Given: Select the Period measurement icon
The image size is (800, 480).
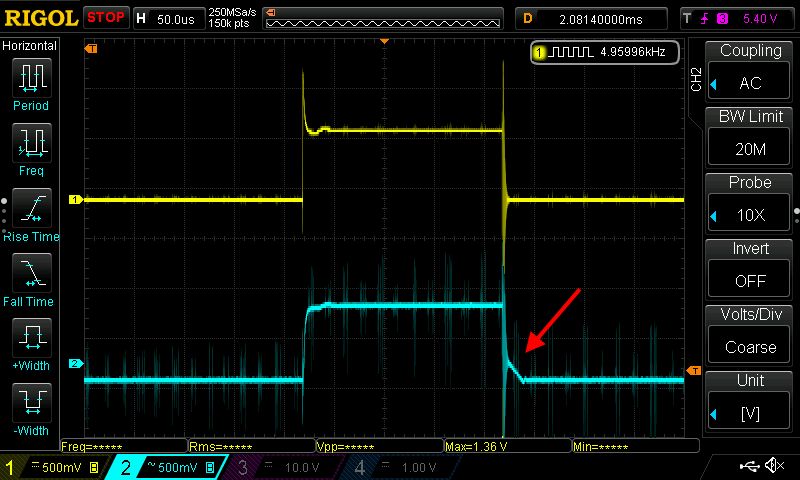Looking at the screenshot, I should coord(32,78).
